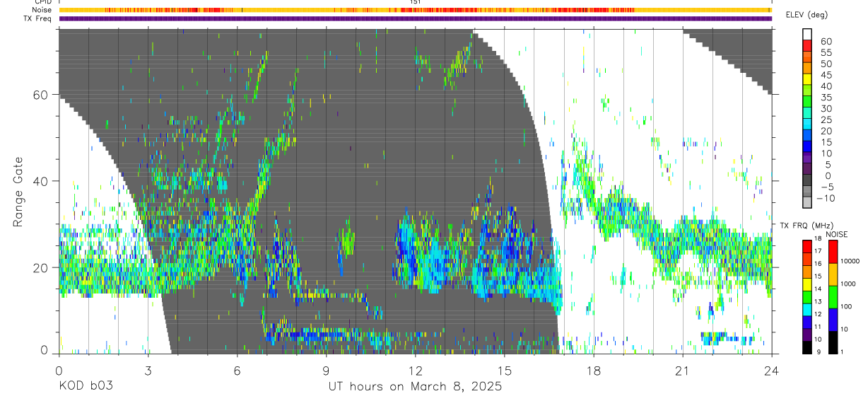This screenshot has width=868, height=401.
Task: Click the 'TX Freq' row label at top left
Action: tap(38, 18)
